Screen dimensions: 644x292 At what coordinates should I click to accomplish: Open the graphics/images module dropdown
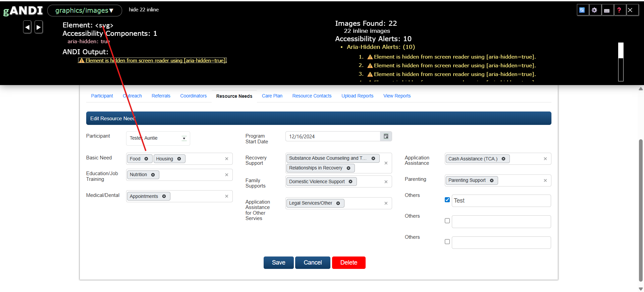click(85, 10)
